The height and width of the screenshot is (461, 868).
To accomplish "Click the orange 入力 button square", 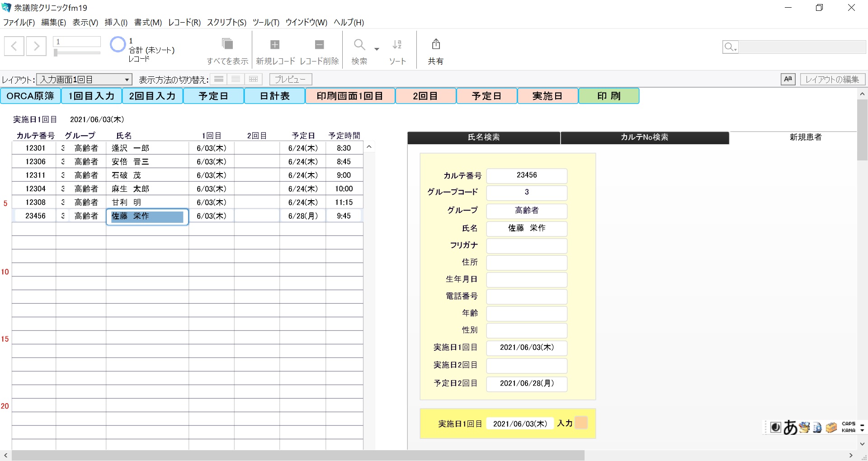I will coord(581,423).
